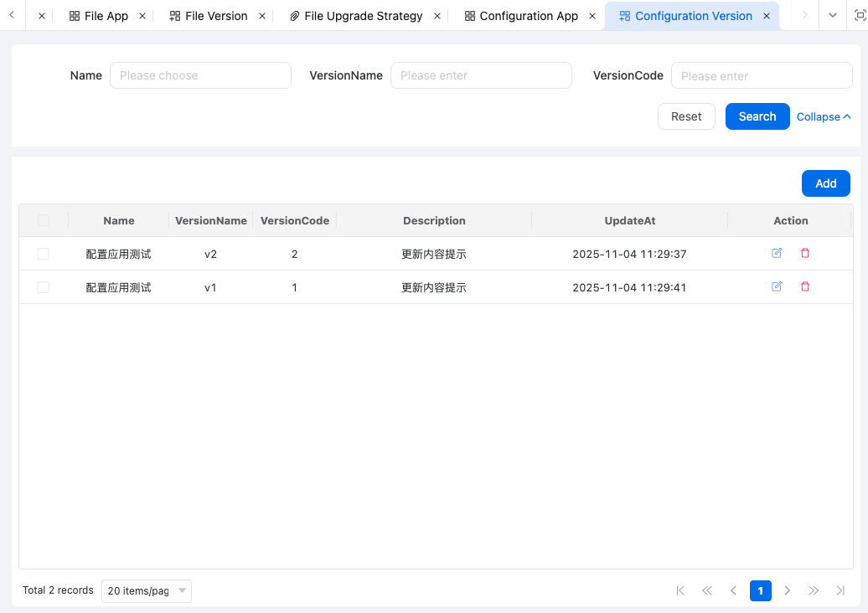Viewport: 868px width, 613px height.
Task: Click the Add button
Action: pos(825,183)
